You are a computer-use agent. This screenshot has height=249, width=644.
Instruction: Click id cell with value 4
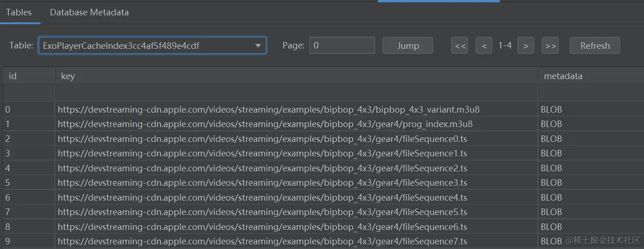29,168
